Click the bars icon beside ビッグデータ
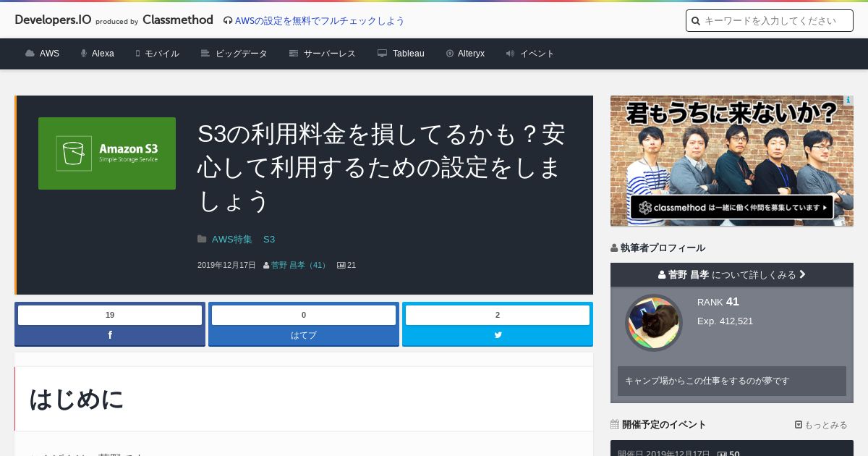 (205, 54)
